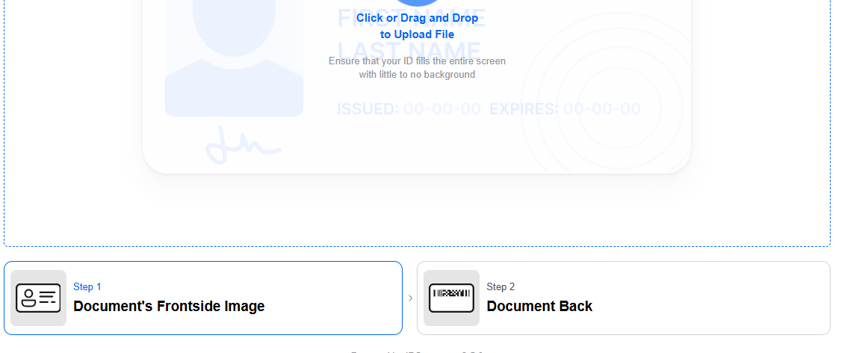Click the concentric circles watermark
The image size is (868, 353).
click(605, 112)
